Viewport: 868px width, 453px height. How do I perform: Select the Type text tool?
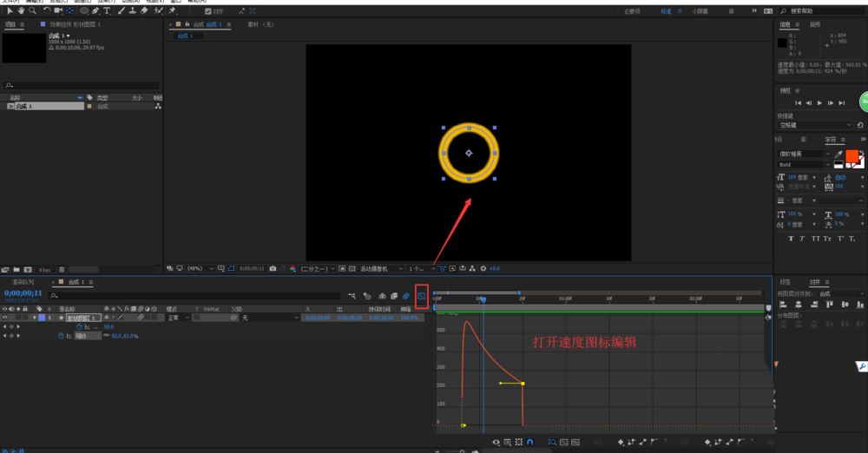(107, 10)
